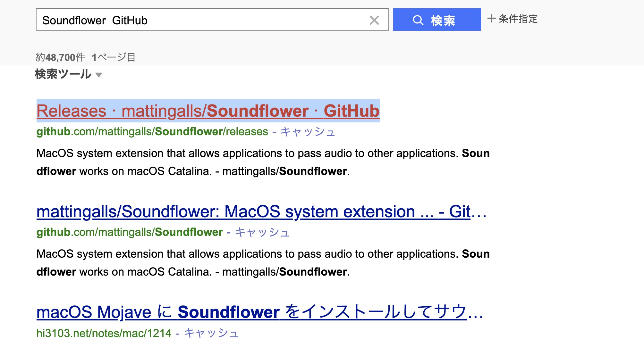Click the description snippet under the second GitHub result
Screen dimensions: 644x348
click(x=263, y=263)
